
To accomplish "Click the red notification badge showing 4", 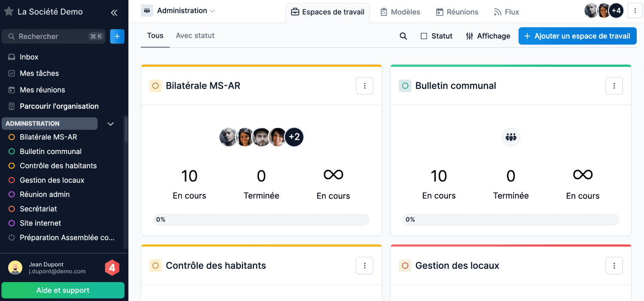I will click(112, 268).
